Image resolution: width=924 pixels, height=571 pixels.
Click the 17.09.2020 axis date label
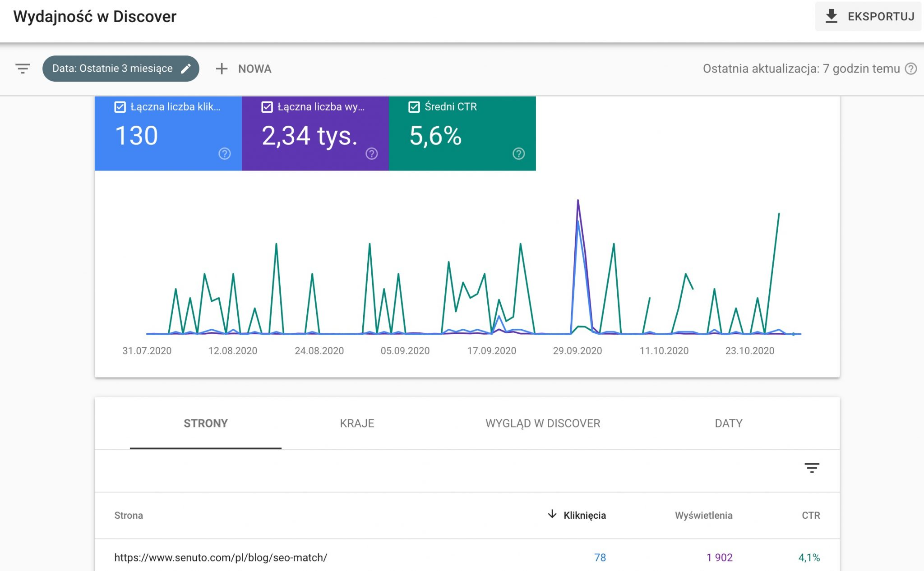click(x=492, y=351)
